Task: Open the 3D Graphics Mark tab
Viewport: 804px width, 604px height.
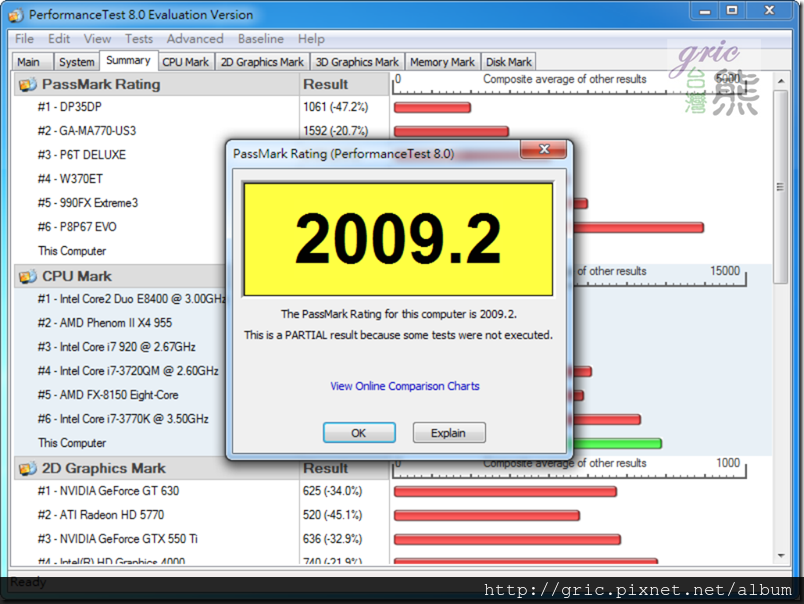Action: 357,62
